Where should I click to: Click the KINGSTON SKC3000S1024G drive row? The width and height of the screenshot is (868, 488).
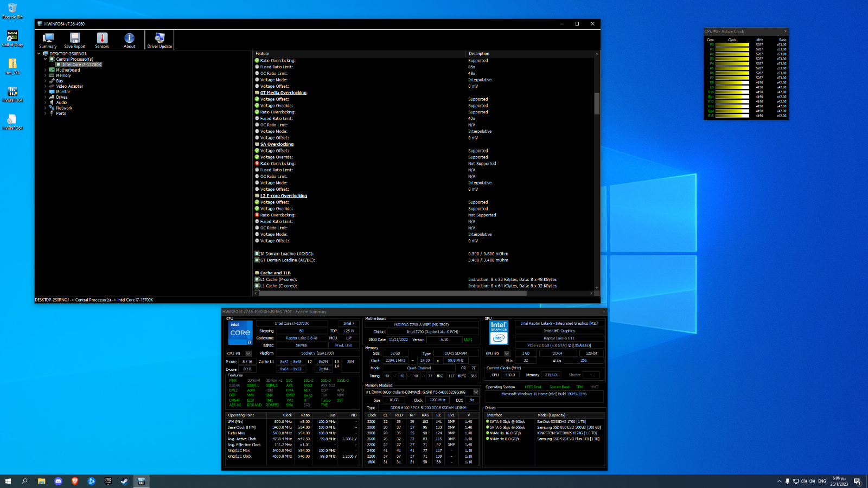pyautogui.click(x=544, y=433)
